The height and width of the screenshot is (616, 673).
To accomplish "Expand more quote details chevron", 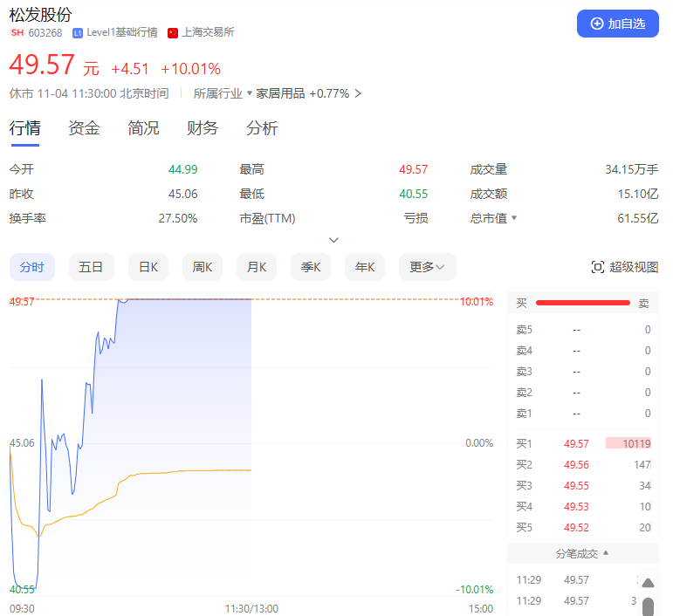I will click(x=333, y=240).
